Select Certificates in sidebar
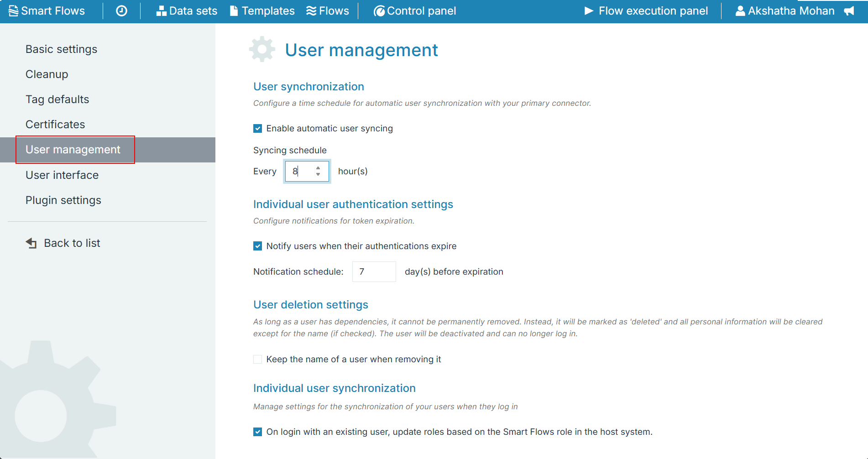The image size is (868, 459). (55, 125)
